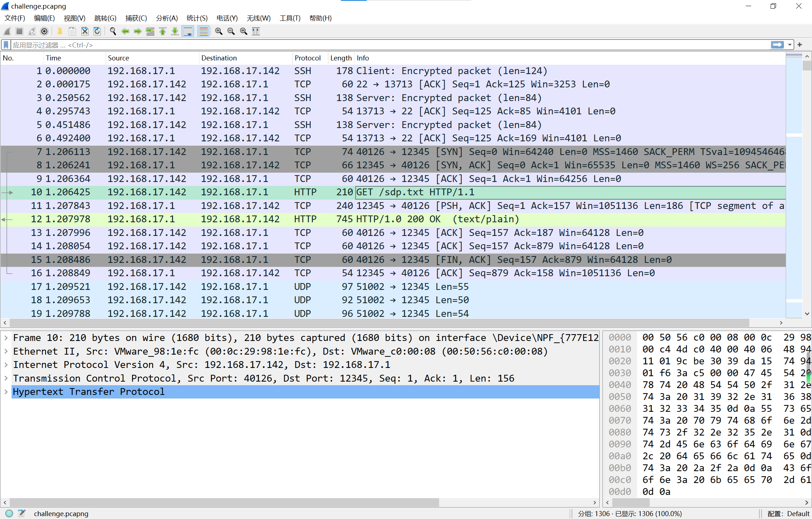
Task: Expand the Hypertext Transfer Protocol tree node
Action: pos(6,392)
